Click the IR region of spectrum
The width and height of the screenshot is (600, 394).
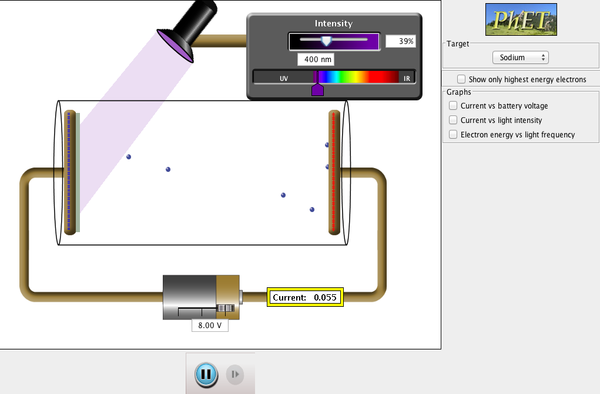406,78
